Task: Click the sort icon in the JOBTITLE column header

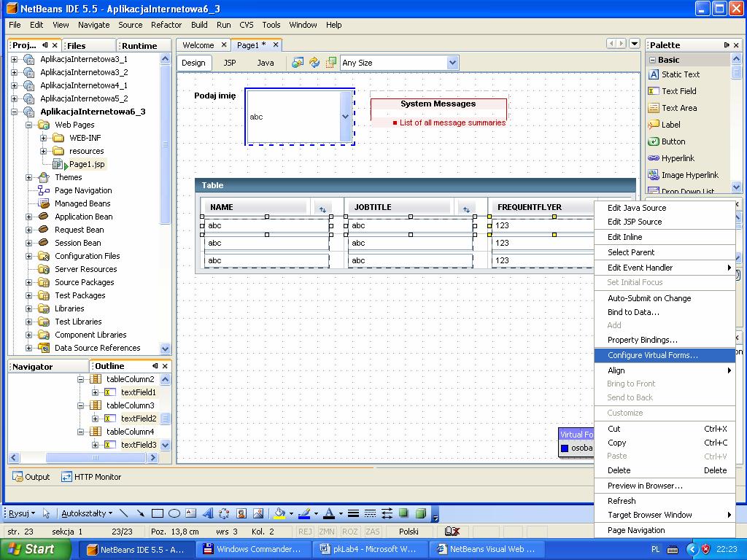Action: 466,209
